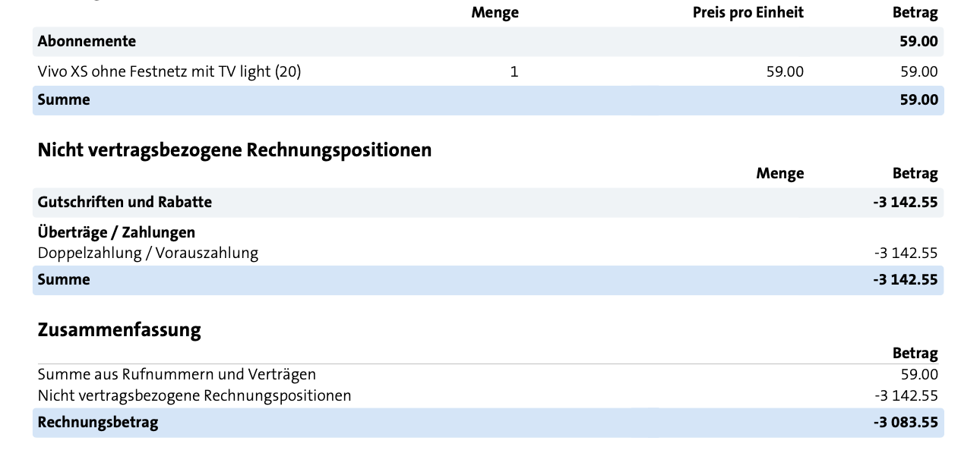This screenshot has width=980, height=469.
Task: Select the Doppelzahlung / Vorauszahlung entry
Action: (148, 253)
